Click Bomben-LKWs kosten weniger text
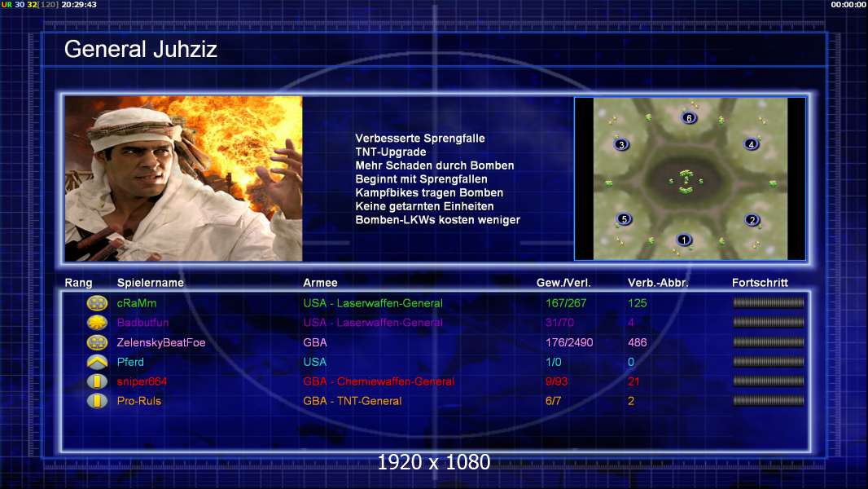Viewport: 868px width, 489px height. (438, 220)
